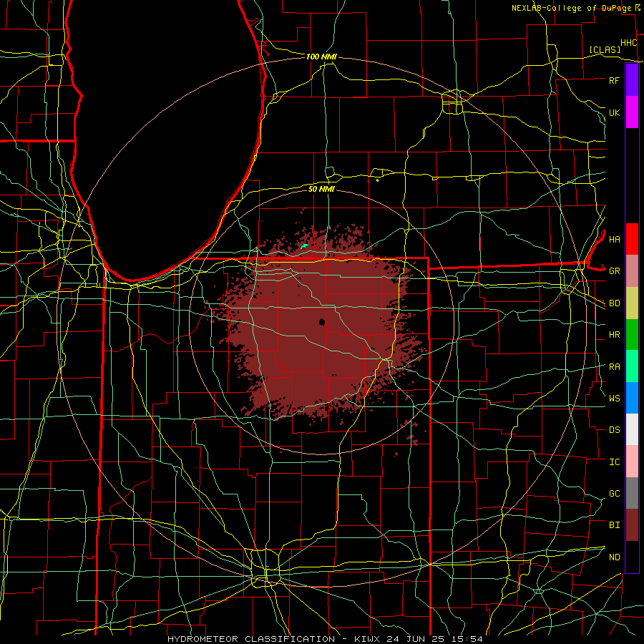Click the 'BD' legend label
The height and width of the screenshot is (644, 644).
click(614, 303)
